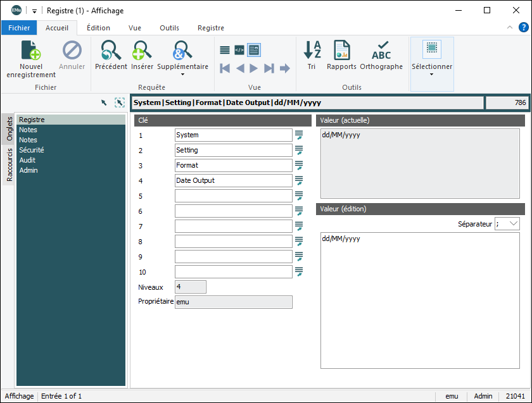Open the ribbon help question mark
Screen dimensions: 532x403
[524, 27]
